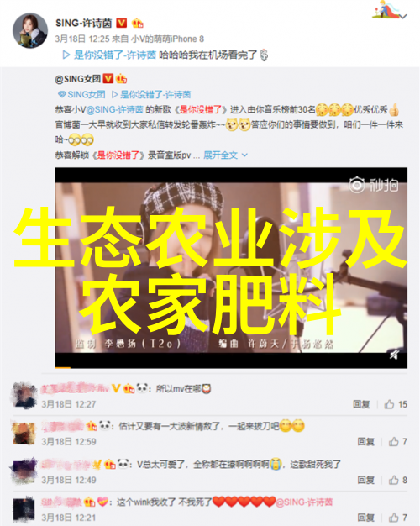Unmute the video with speaker icon
Viewport: 420px width, 526px height.
pyautogui.click(x=394, y=355)
